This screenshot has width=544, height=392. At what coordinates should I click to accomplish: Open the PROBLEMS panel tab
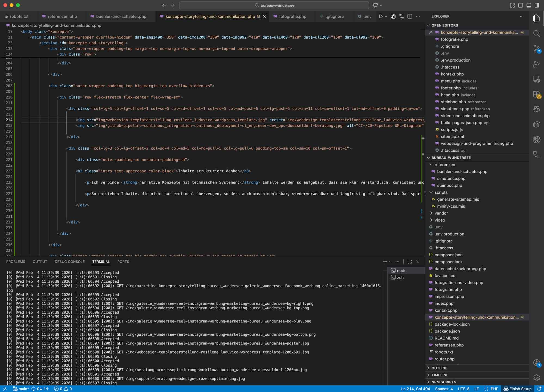pos(16,262)
